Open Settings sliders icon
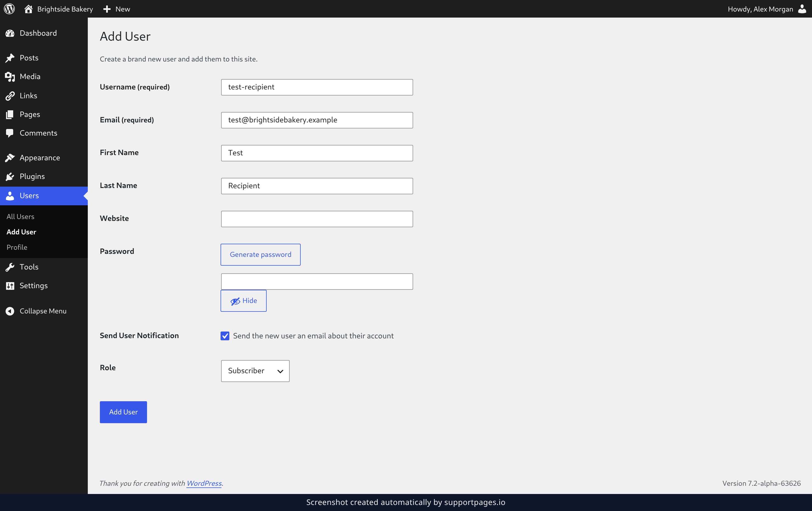The image size is (812, 511). coord(10,286)
